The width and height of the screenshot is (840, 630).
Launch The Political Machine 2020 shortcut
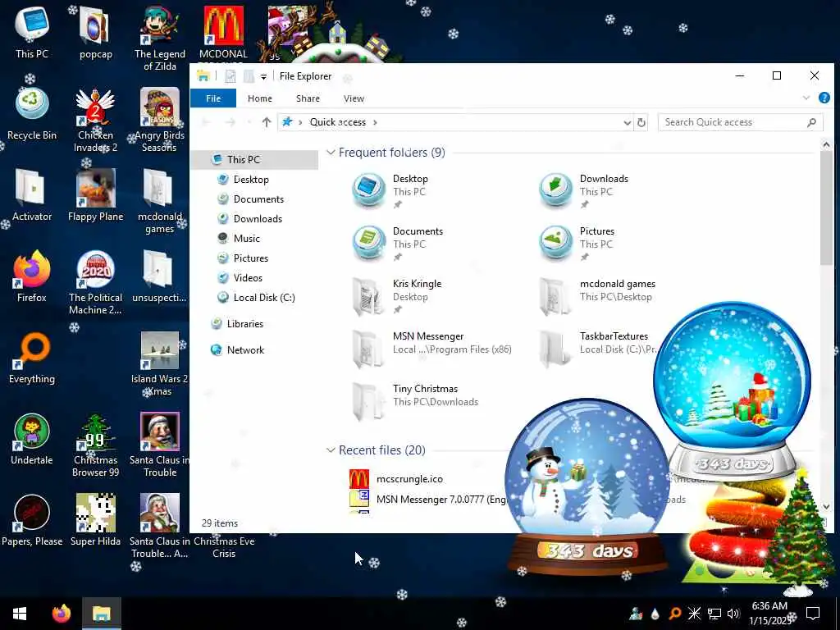pos(95,283)
